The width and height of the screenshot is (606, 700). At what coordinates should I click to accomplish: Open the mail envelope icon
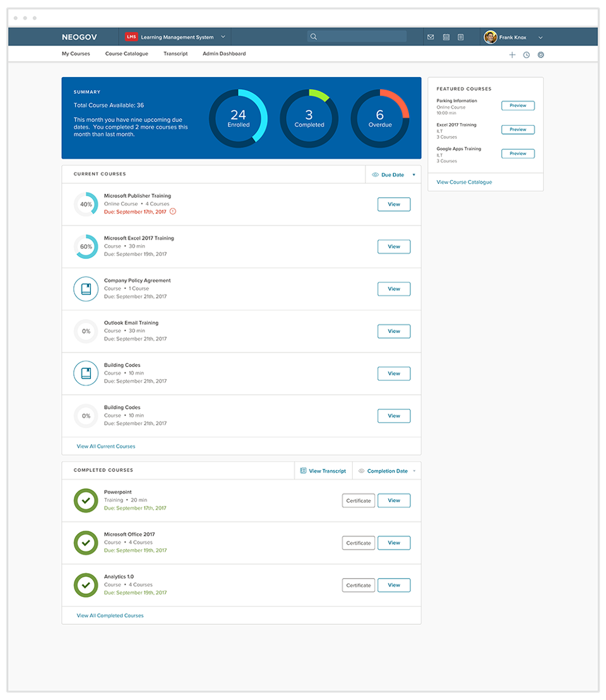point(431,37)
